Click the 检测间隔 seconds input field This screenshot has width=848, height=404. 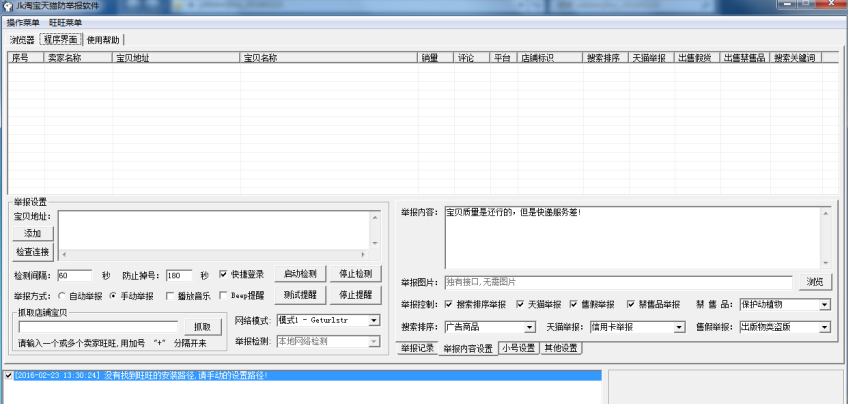(x=77, y=275)
